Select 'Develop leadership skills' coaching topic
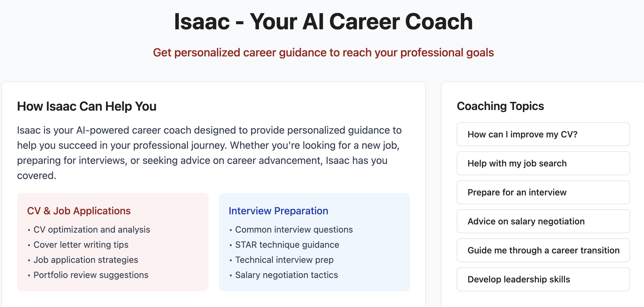The height and width of the screenshot is (307, 644). pyautogui.click(x=543, y=279)
